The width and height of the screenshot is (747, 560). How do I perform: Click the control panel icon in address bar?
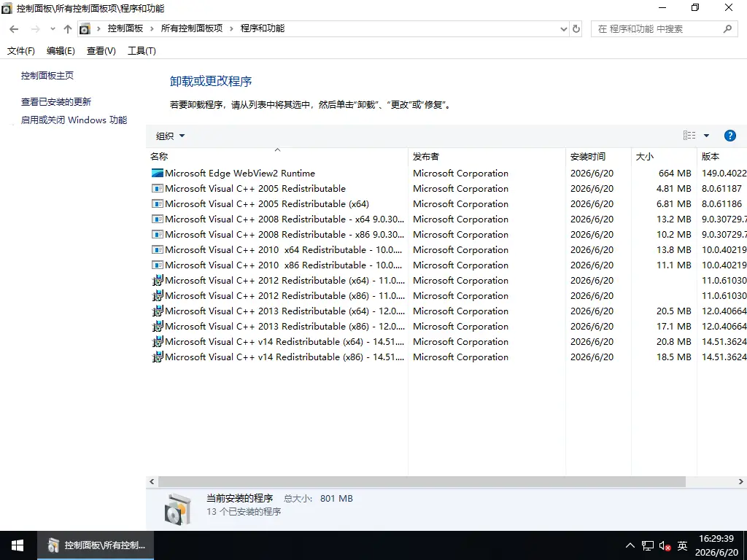[x=85, y=29]
